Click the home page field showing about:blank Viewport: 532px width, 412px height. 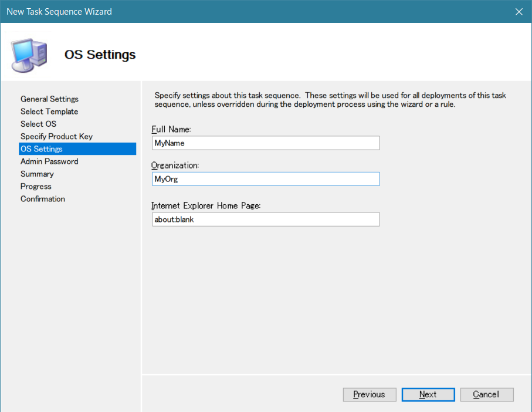[265, 219]
